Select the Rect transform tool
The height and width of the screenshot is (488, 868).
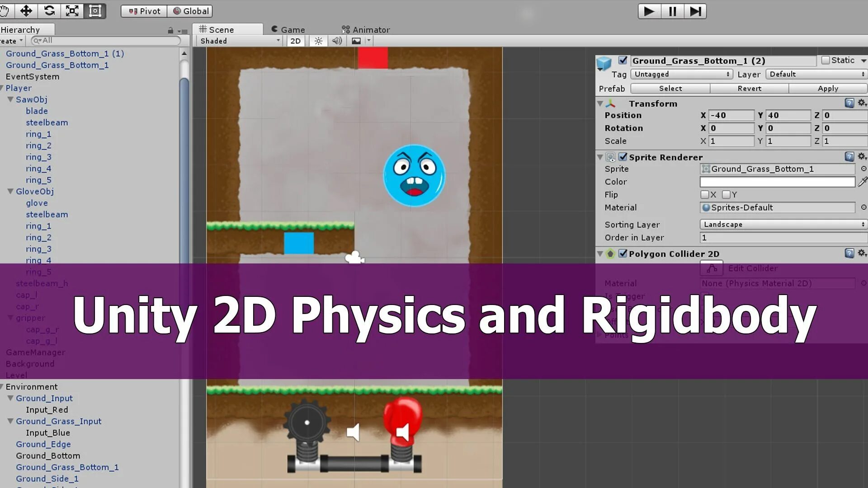pyautogui.click(x=95, y=11)
